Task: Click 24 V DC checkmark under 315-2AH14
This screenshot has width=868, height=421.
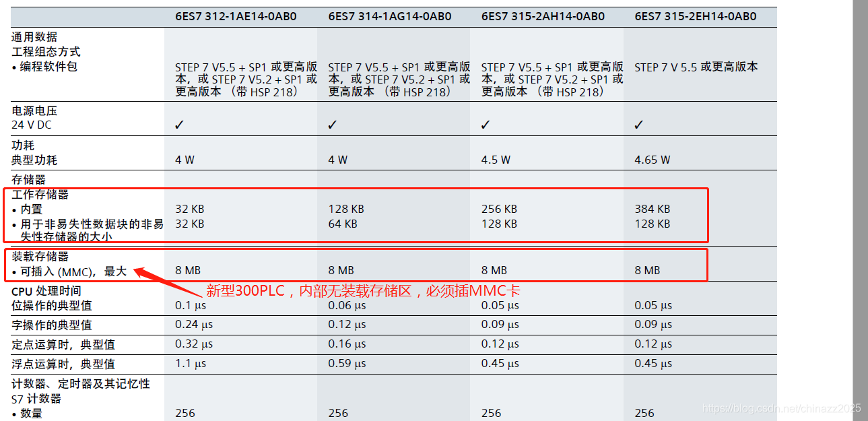Action: pyautogui.click(x=486, y=125)
